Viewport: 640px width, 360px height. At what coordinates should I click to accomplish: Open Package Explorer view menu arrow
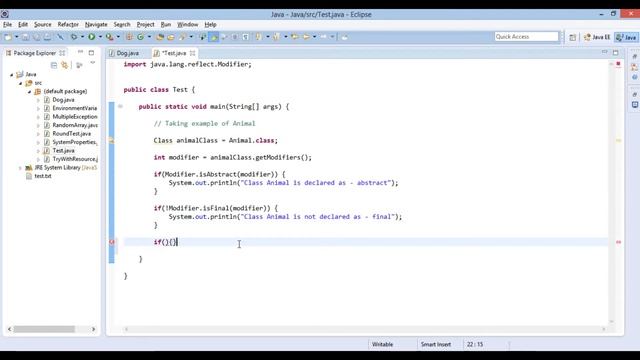click(x=93, y=63)
